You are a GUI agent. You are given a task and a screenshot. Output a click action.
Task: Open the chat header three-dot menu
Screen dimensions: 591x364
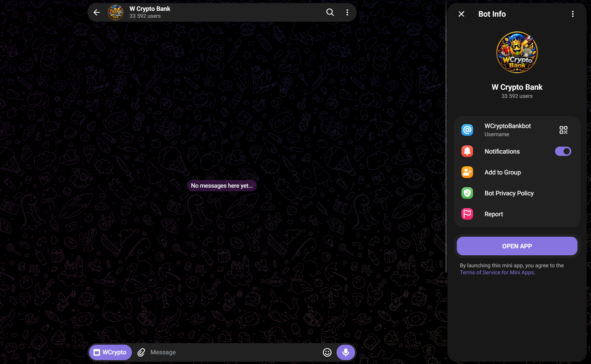click(347, 12)
